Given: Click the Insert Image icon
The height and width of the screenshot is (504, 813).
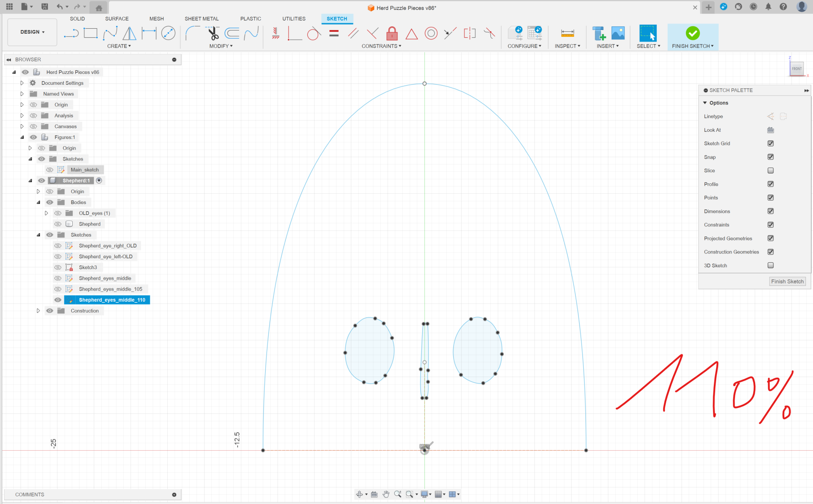Looking at the screenshot, I should coord(618,33).
